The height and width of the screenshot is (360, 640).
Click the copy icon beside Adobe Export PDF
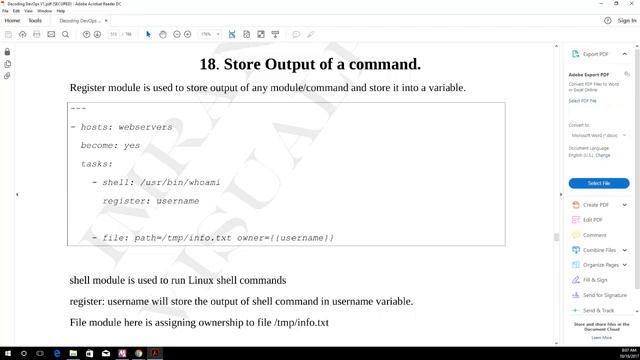627,74
